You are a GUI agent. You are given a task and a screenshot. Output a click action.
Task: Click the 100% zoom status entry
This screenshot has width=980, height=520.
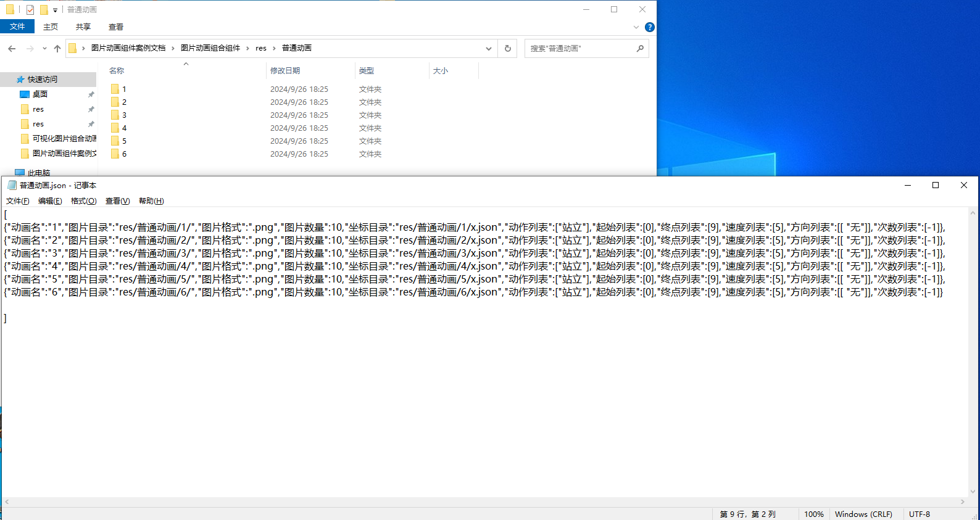coord(813,514)
